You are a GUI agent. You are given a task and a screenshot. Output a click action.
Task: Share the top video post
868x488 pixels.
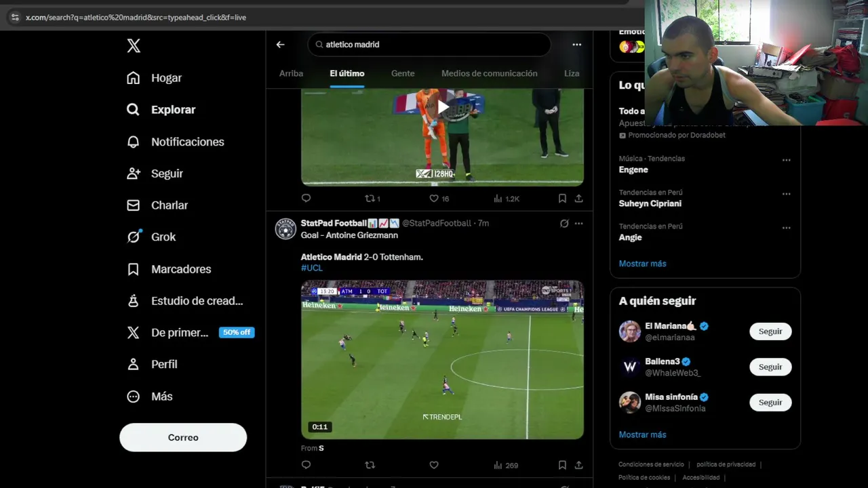click(x=578, y=199)
